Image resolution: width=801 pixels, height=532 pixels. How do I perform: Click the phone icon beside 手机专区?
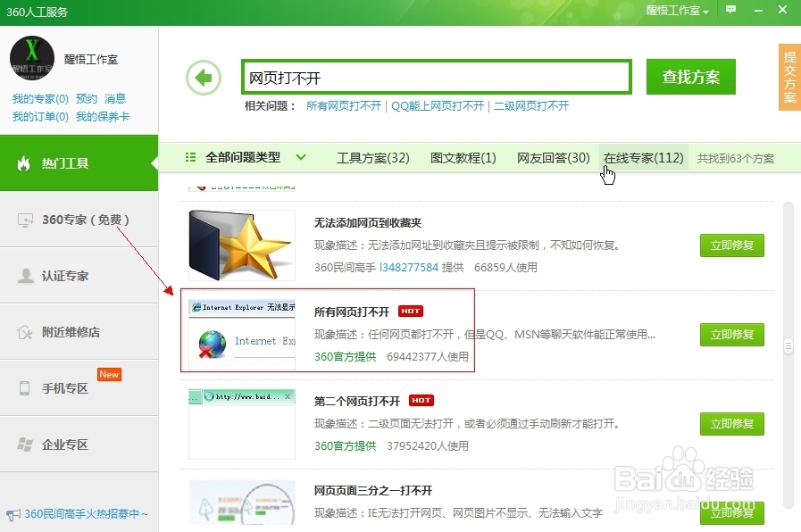24,388
